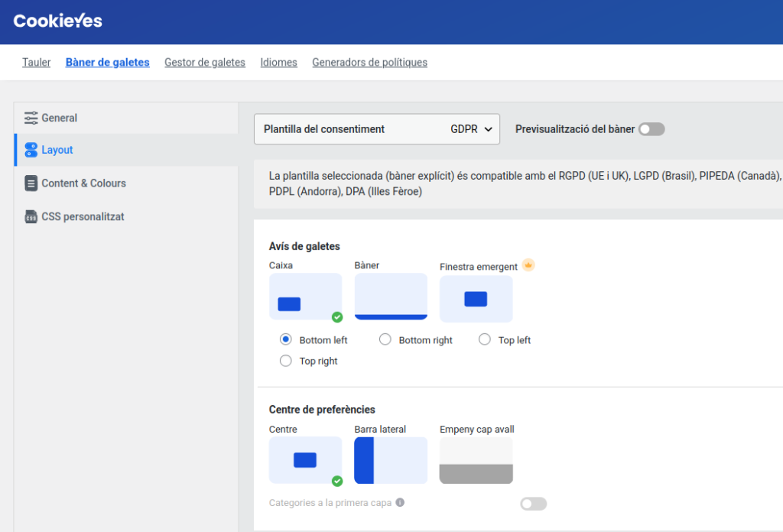Image resolution: width=783 pixels, height=532 pixels.
Task: Open the Gestor de galetes tab
Action: 205,63
